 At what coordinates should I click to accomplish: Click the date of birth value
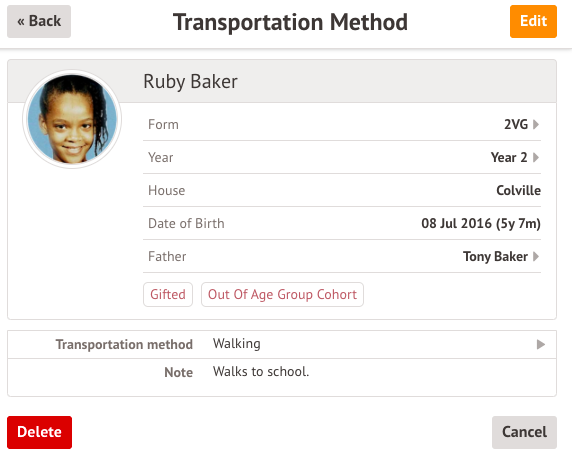click(x=481, y=223)
